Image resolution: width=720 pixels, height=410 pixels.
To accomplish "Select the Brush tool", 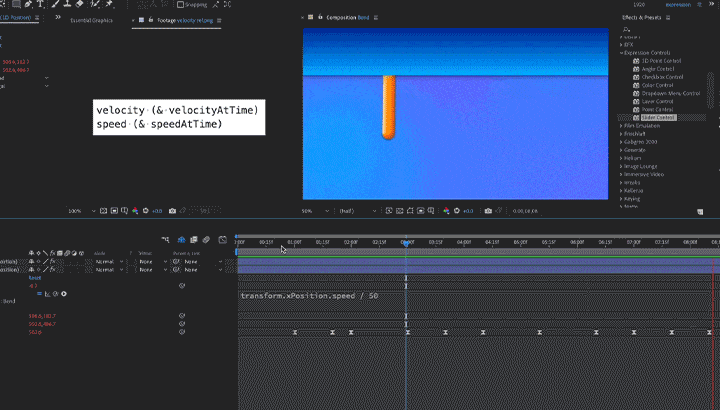I will (56, 4).
